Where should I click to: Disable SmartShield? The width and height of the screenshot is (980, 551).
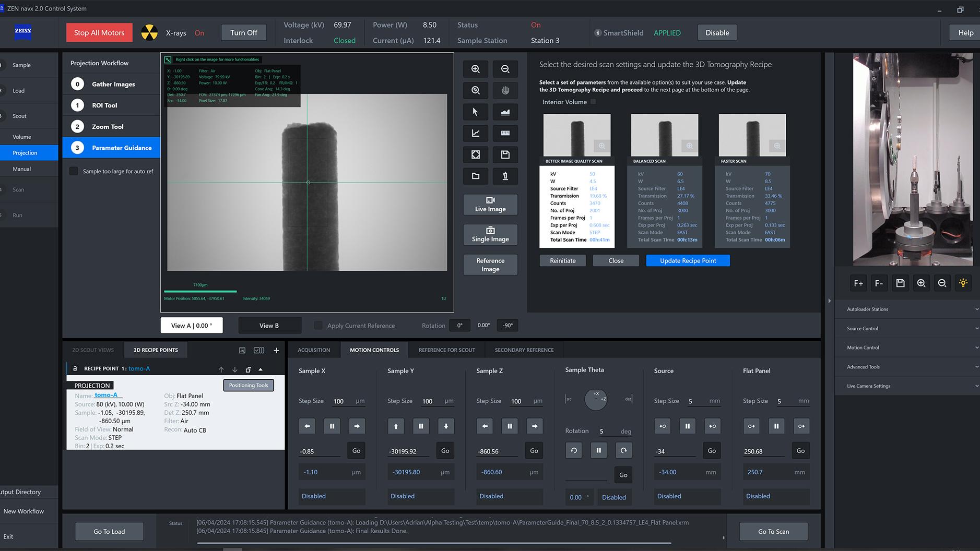click(717, 32)
